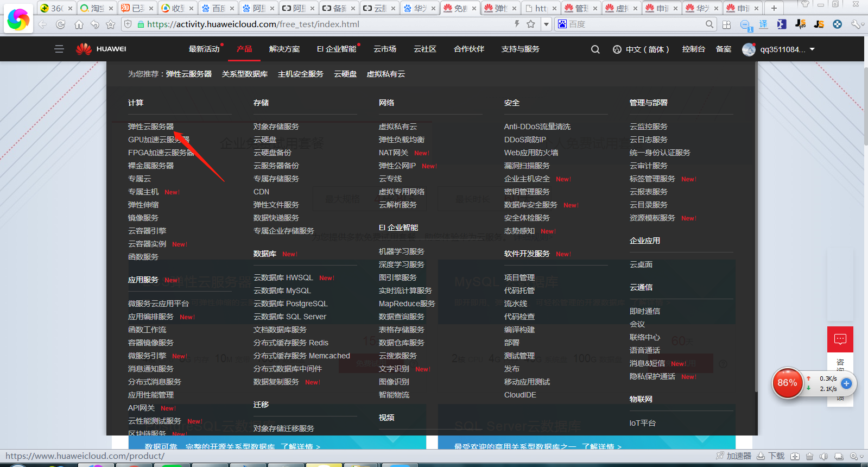This screenshot has width=868, height=467.
Task: Select 产品 navigation menu
Action: [x=244, y=49]
